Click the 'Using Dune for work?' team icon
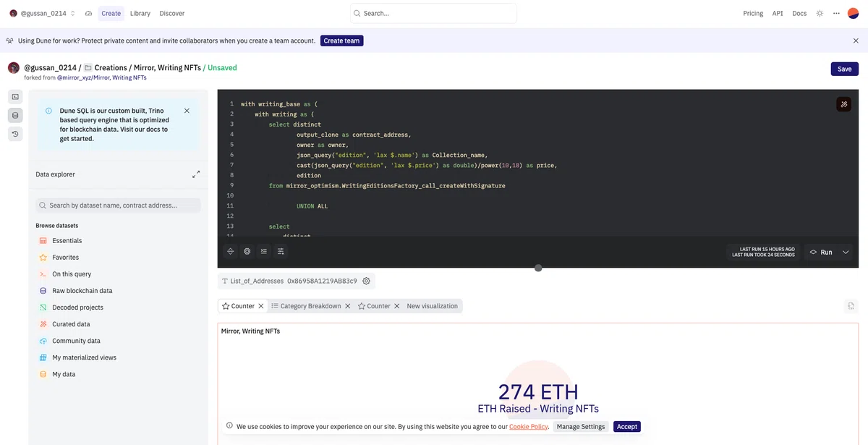868x445 pixels. coord(10,41)
